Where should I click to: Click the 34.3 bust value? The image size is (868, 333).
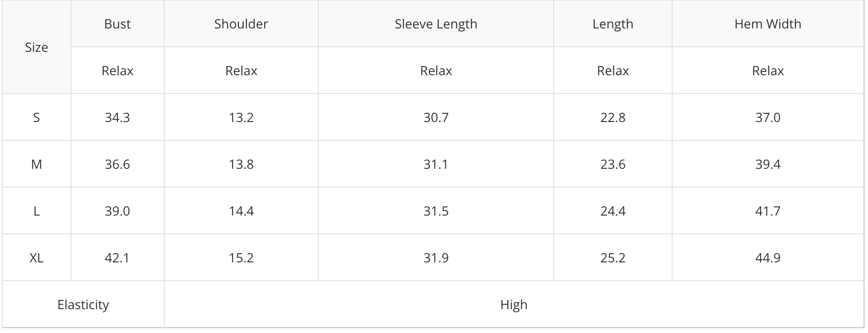pyautogui.click(x=117, y=117)
